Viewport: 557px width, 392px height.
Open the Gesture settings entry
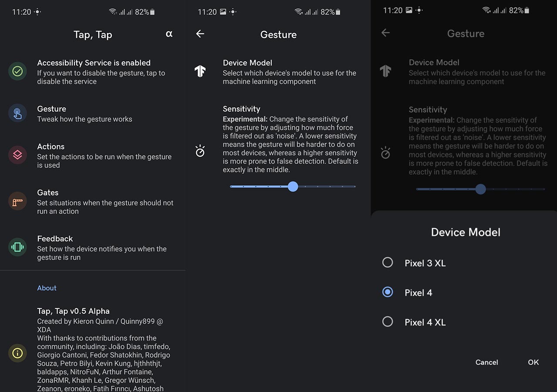(x=93, y=114)
